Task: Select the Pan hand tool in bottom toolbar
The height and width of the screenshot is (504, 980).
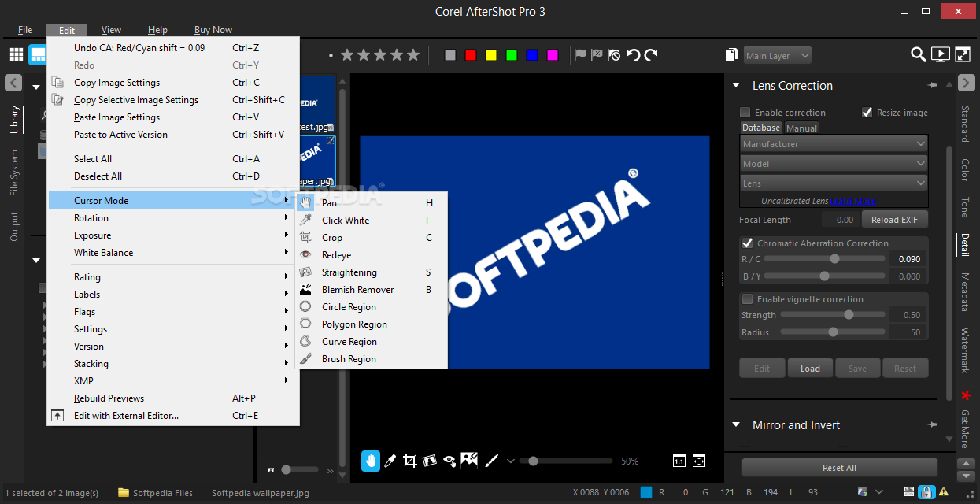Action: (371, 461)
